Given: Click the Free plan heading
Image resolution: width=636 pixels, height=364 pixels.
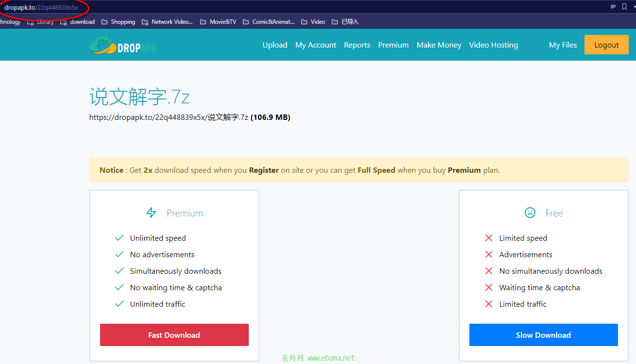Looking at the screenshot, I should [554, 213].
